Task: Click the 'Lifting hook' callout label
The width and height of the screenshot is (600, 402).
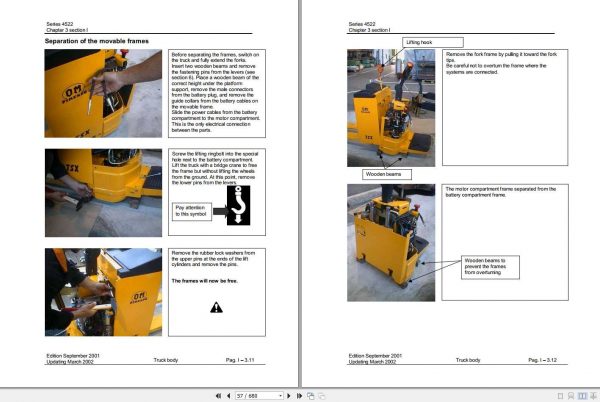Action: click(x=433, y=42)
